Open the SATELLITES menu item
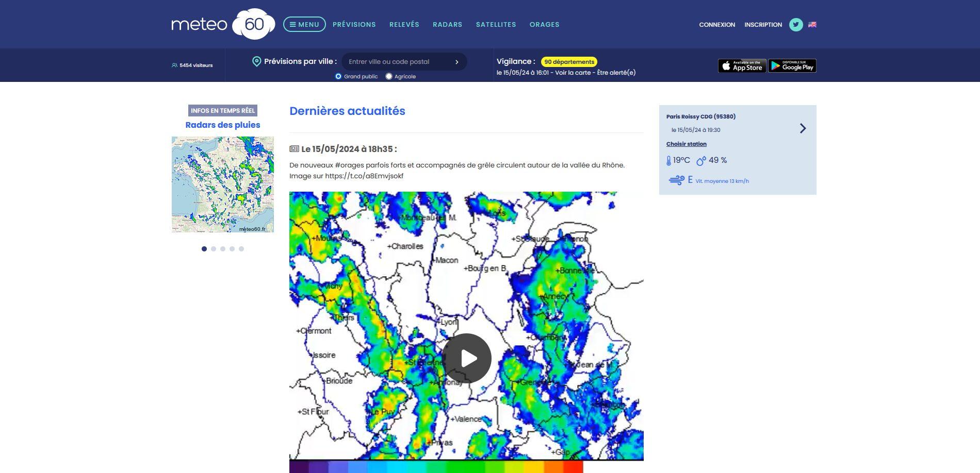 [x=496, y=24]
